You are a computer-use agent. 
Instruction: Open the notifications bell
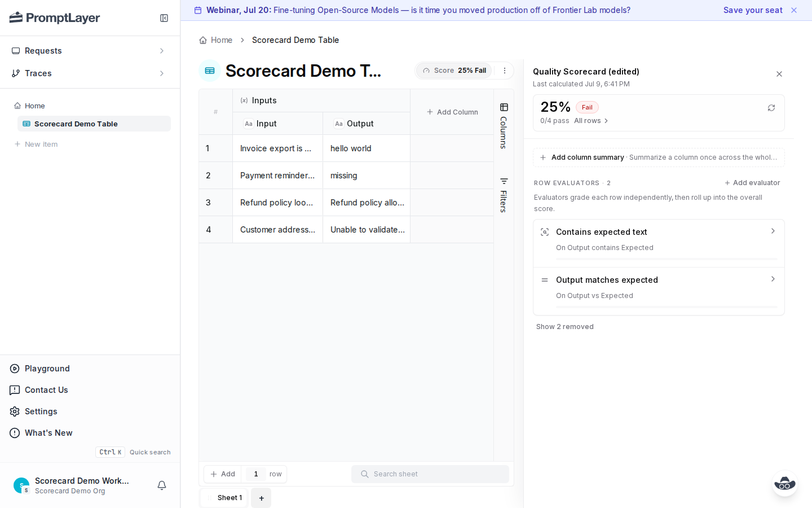coord(162,485)
